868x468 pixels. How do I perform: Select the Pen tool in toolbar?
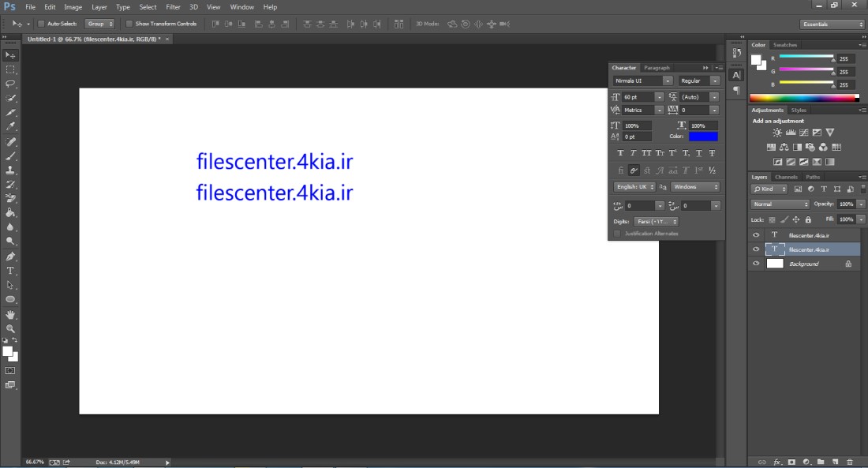[10, 256]
